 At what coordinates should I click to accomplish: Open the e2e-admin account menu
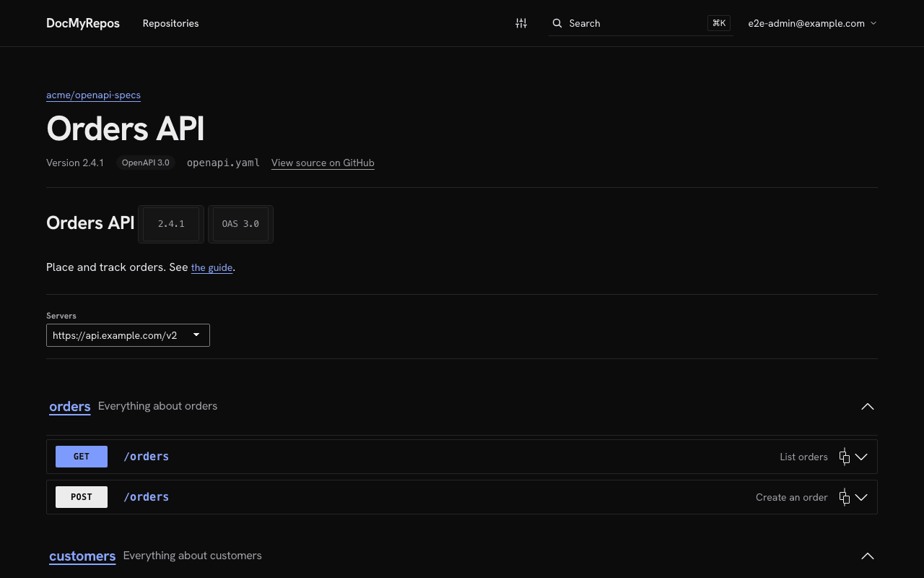coord(812,23)
